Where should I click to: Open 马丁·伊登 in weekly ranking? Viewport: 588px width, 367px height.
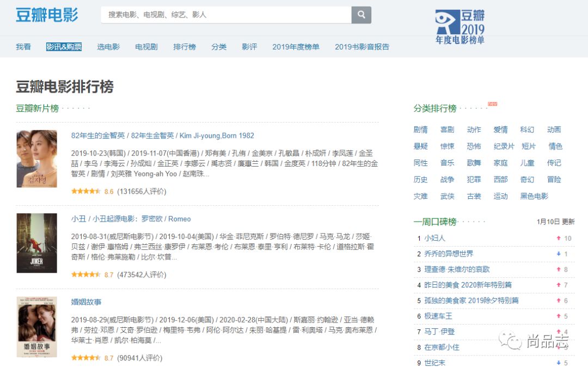pyautogui.click(x=439, y=332)
